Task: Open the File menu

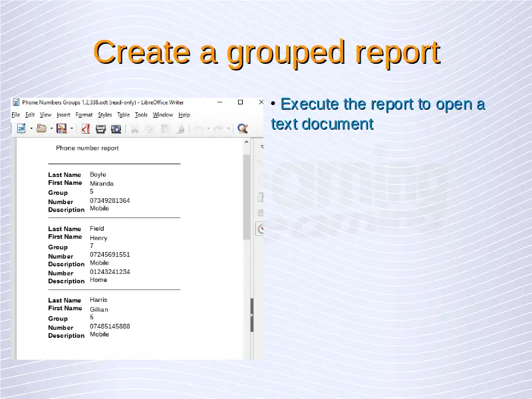Action: 15,114
